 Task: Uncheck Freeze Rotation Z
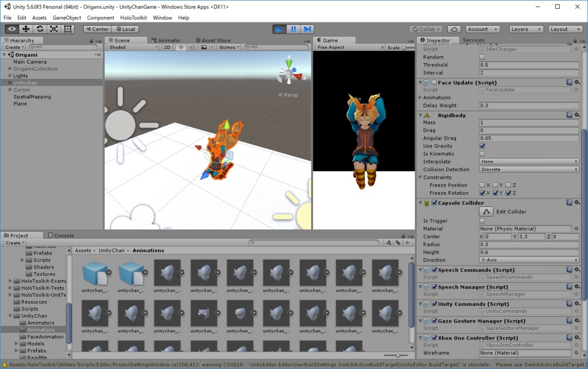tap(508, 193)
